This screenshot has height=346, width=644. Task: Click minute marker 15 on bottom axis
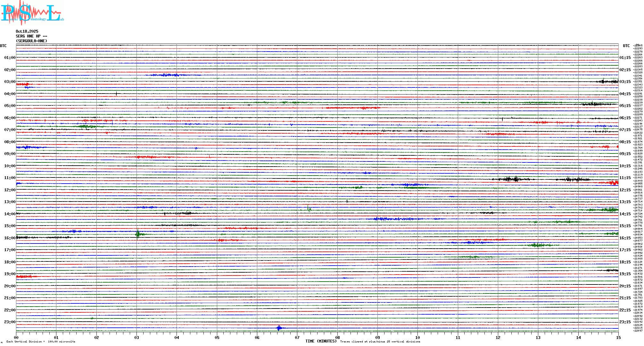pos(618,337)
